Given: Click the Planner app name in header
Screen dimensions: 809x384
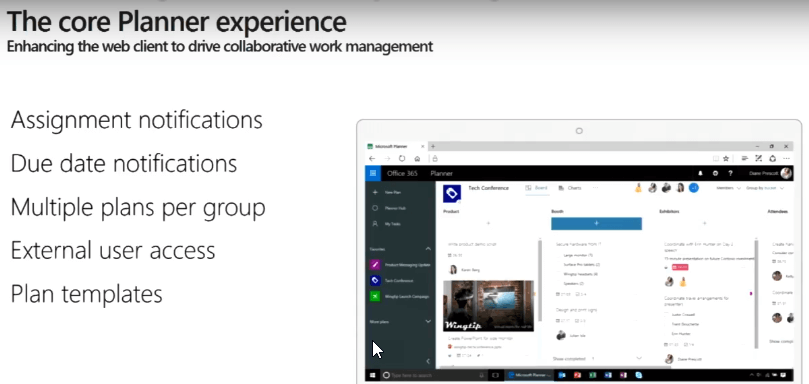Looking at the screenshot, I should 441,173.
